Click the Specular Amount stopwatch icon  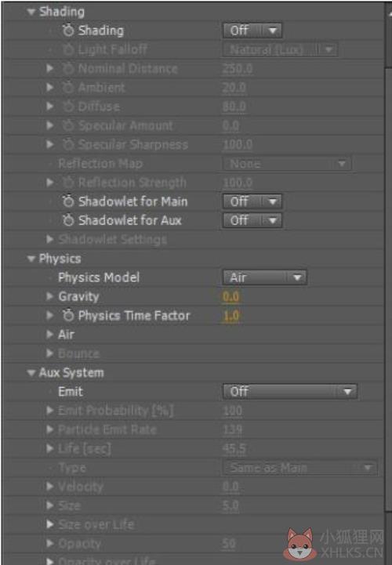(x=68, y=125)
